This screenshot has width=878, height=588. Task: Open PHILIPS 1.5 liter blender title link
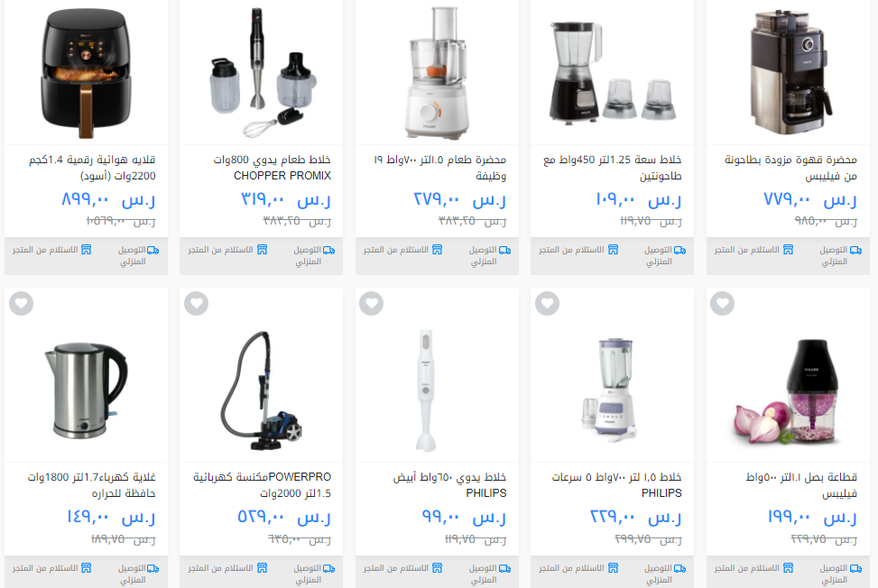(616, 484)
